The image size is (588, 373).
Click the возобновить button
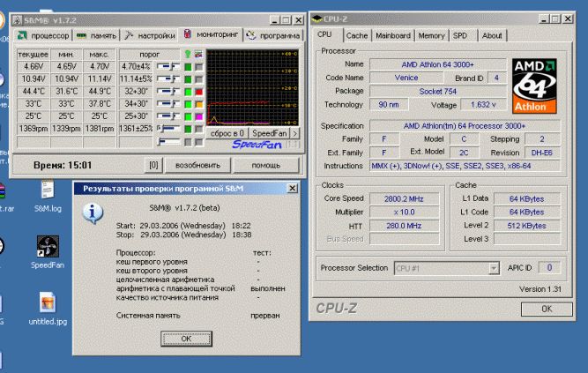click(x=197, y=165)
